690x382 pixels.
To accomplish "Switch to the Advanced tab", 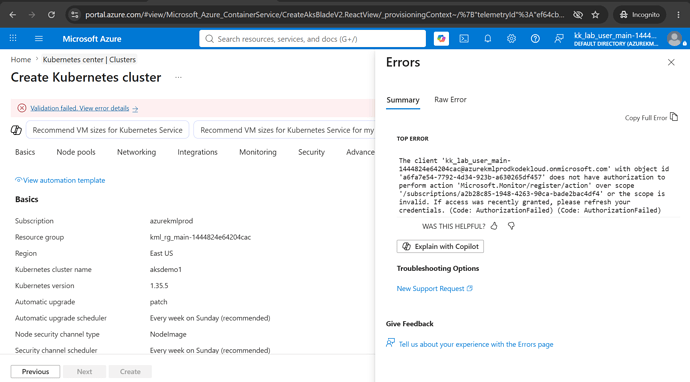I will point(360,152).
